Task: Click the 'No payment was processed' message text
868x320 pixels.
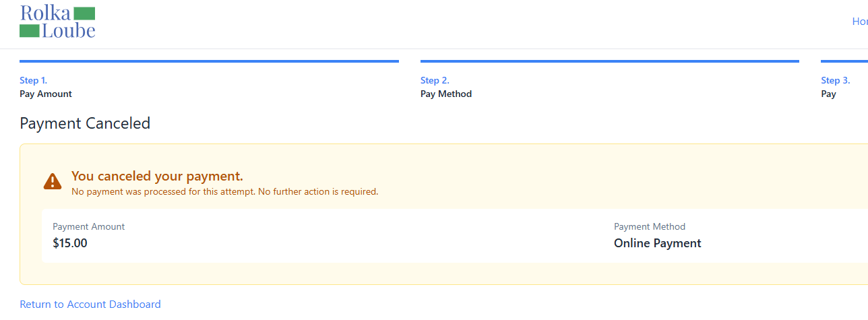Action: point(225,191)
